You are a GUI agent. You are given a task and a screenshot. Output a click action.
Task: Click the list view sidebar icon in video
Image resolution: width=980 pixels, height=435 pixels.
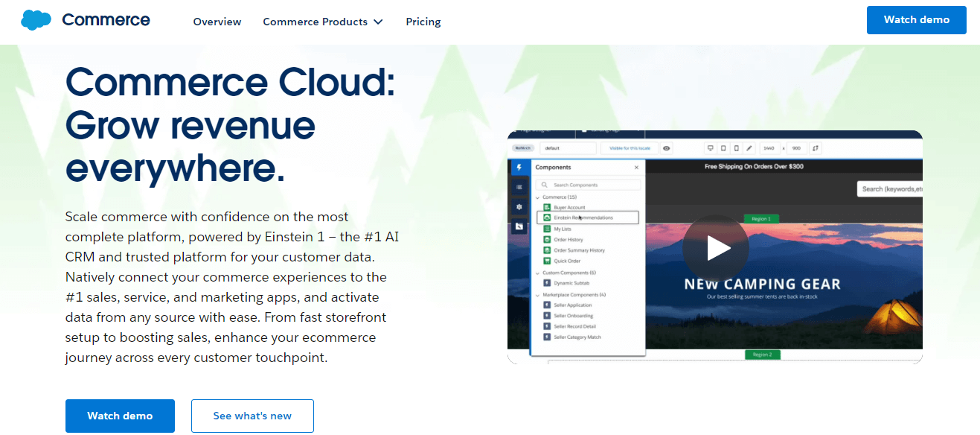click(519, 187)
